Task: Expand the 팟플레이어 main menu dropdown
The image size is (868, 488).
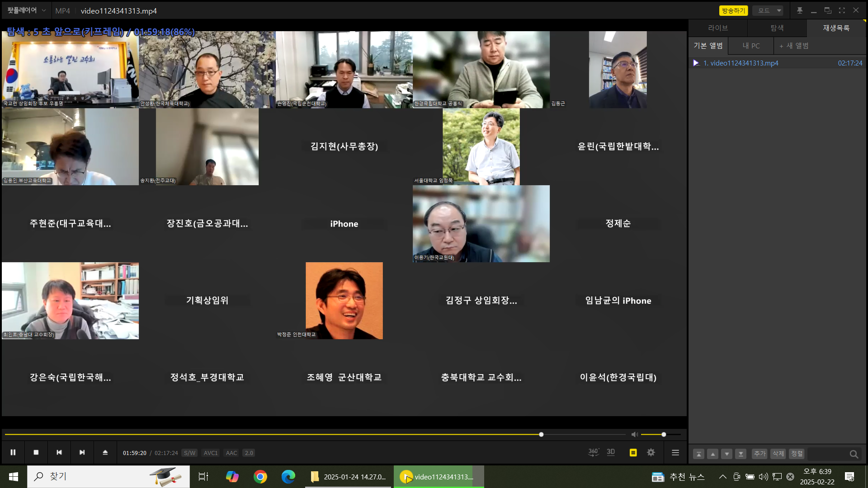Action: pyautogui.click(x=27, y=10)
